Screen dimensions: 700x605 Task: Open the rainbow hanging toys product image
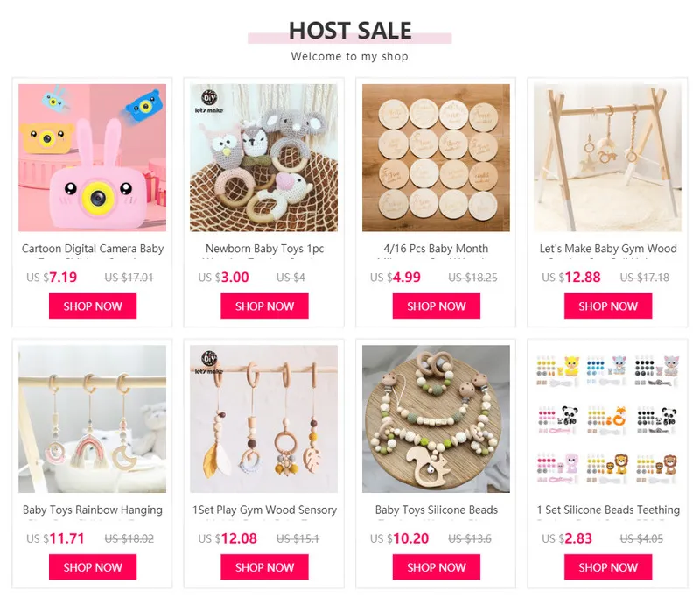coord(93,419)
